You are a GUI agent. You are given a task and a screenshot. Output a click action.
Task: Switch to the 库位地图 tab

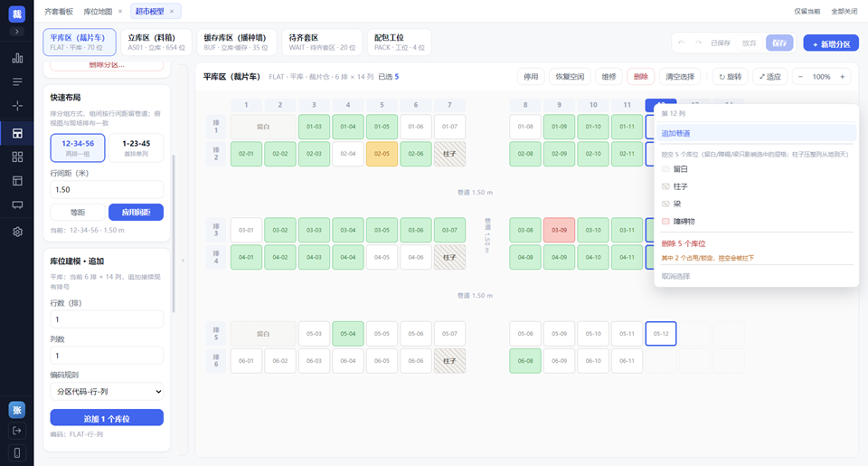[98, 11]
